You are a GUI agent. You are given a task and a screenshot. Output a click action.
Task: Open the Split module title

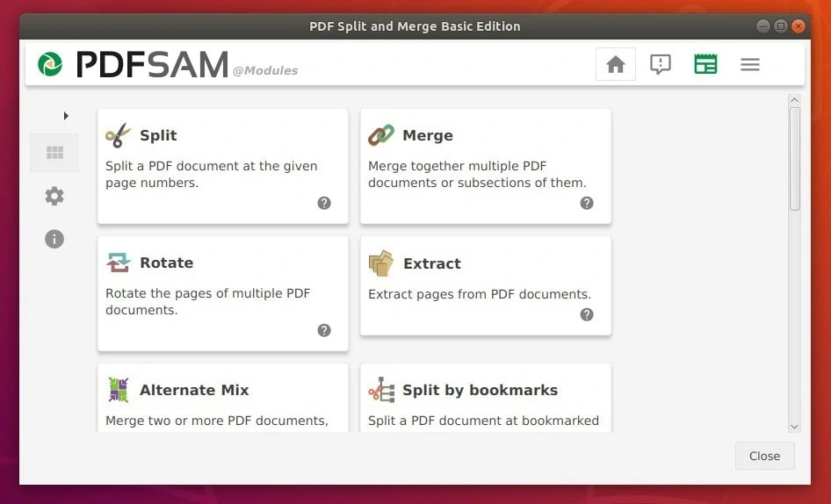(x=158, y=136)
